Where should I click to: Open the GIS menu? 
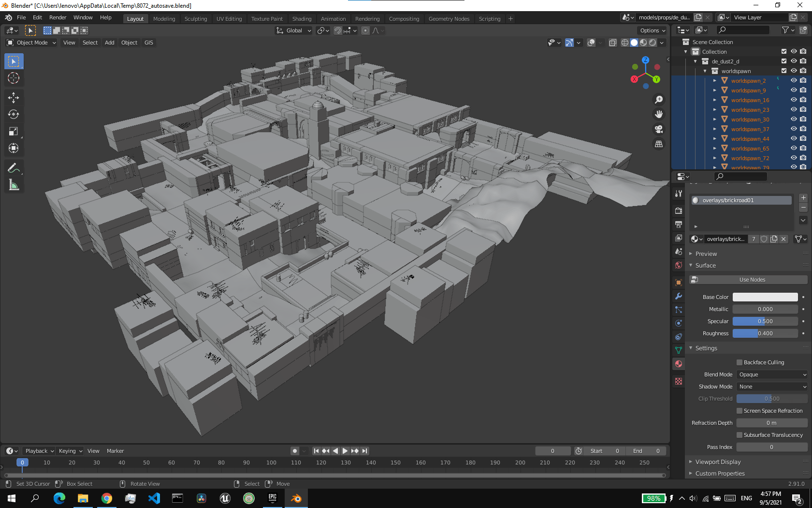(x=148, y=43)
